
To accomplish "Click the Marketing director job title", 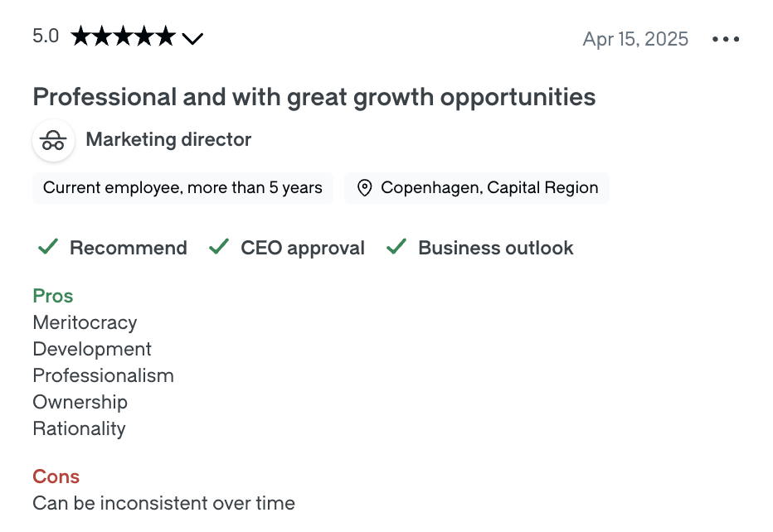I will [168, 140].
